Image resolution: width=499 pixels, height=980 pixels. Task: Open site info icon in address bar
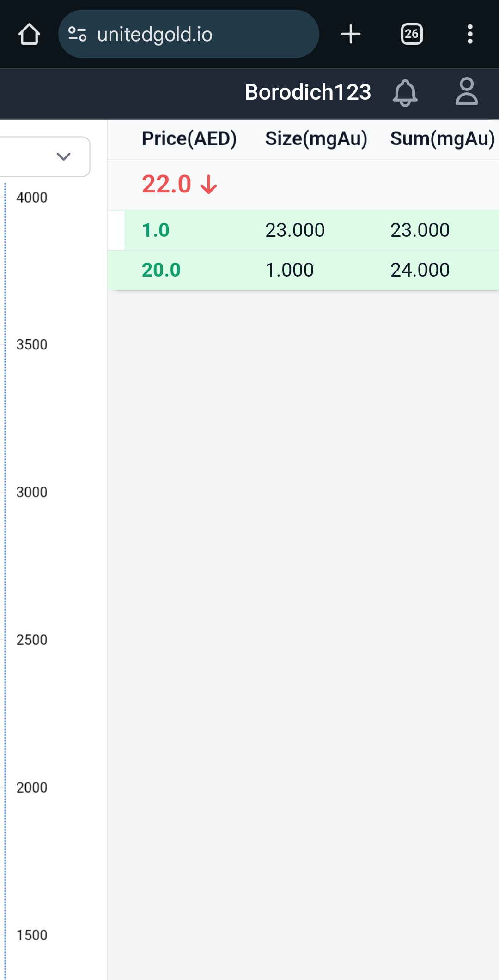pyautogui.click(x=77, y=34)
